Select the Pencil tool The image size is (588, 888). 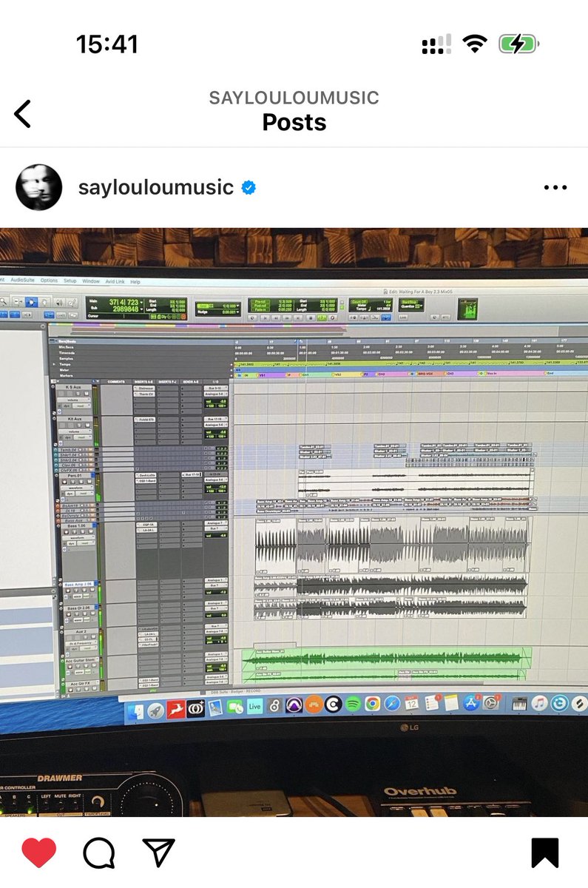(72, 302)
